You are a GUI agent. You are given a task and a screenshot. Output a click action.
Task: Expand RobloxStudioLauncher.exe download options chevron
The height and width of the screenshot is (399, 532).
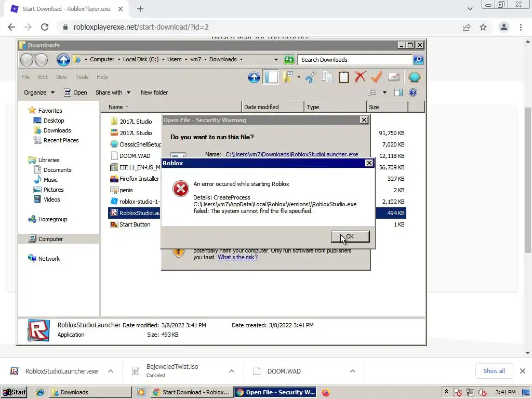click(x=111, y=371)
